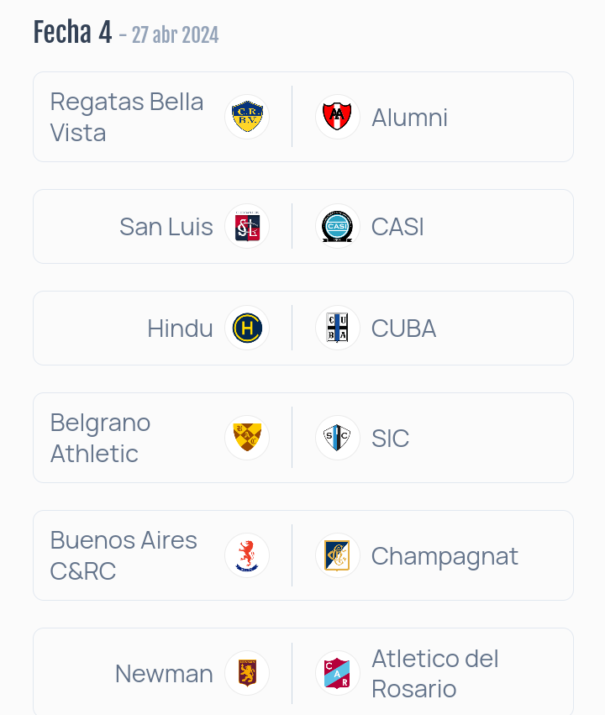605x715 pixels.
Task: Open the Alumni team name link
Action: pos(409,118)
